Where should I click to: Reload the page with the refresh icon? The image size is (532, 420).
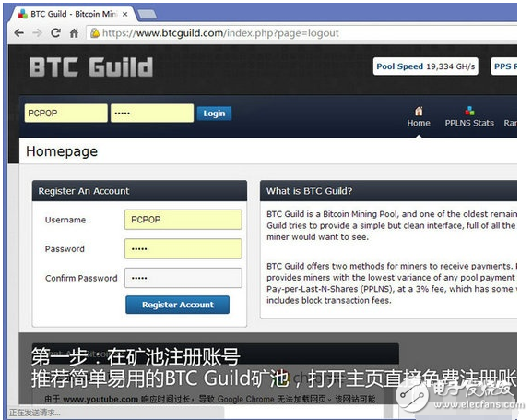point(55,33)
